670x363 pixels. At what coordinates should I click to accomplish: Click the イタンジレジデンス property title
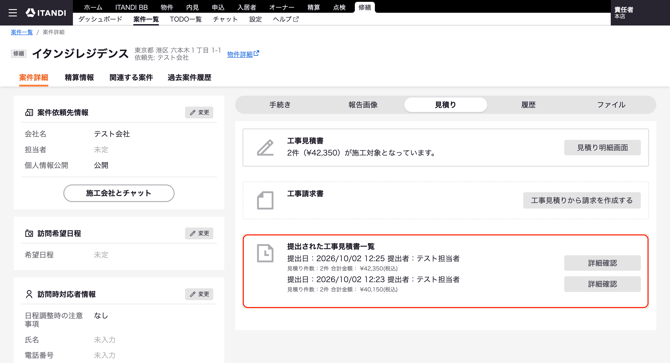80,54
